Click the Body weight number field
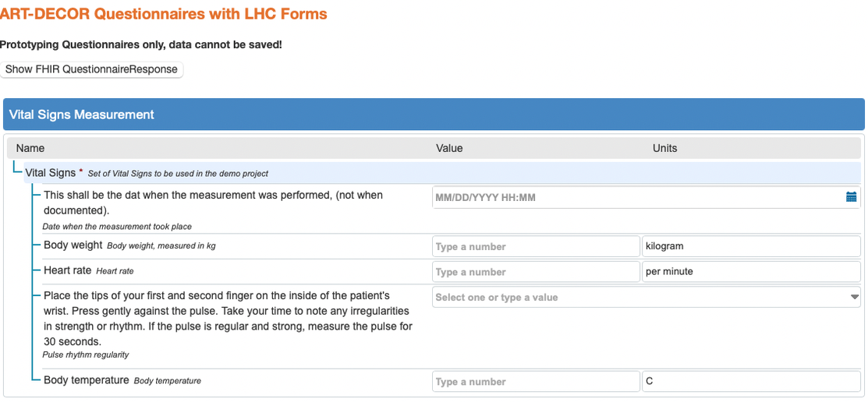868x402 pixels. click(x=535, y=246)
